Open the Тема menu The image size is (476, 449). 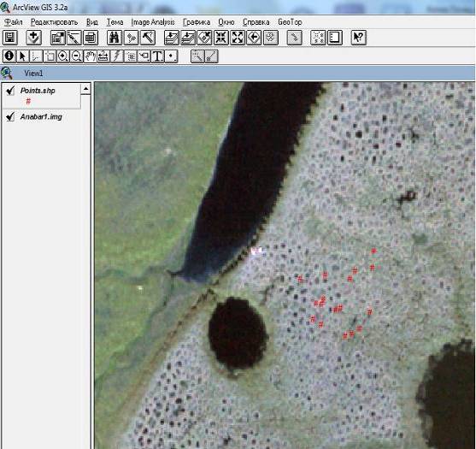tap(115, 22)
